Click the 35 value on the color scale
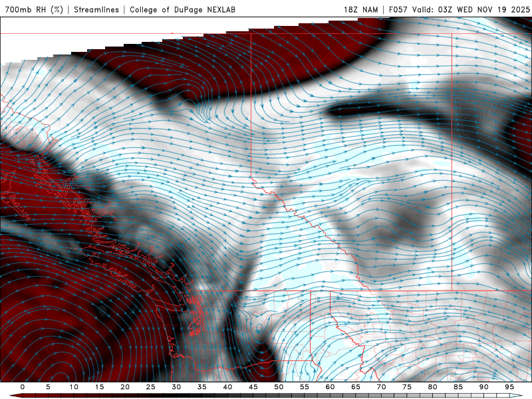This screenshot has height=399, width=532. 202,387
